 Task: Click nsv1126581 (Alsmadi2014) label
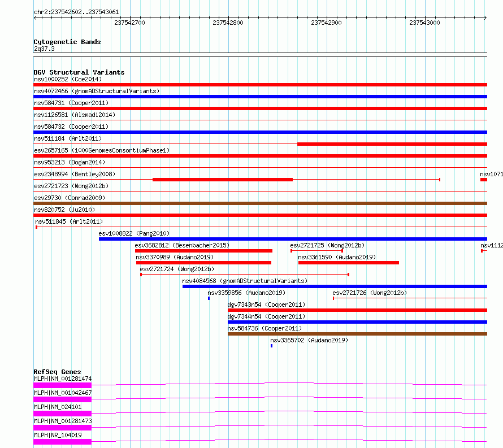tap(75, 115)
